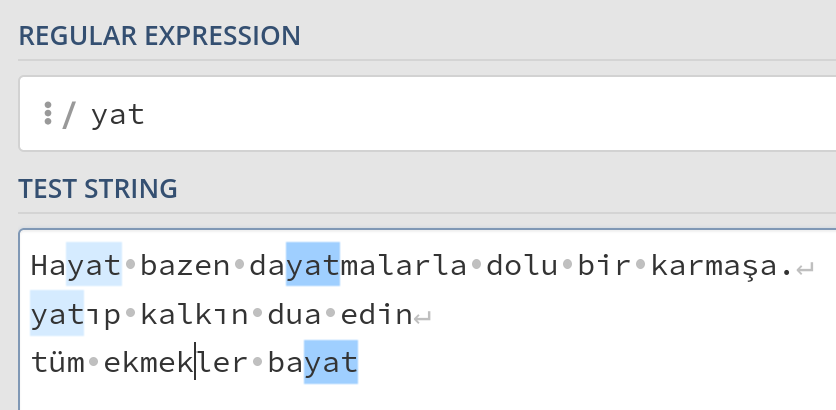The width and height of the screenshot is (836, 410).
Task: Click the newline symbol after 'edin'
Action: (423, 316)
